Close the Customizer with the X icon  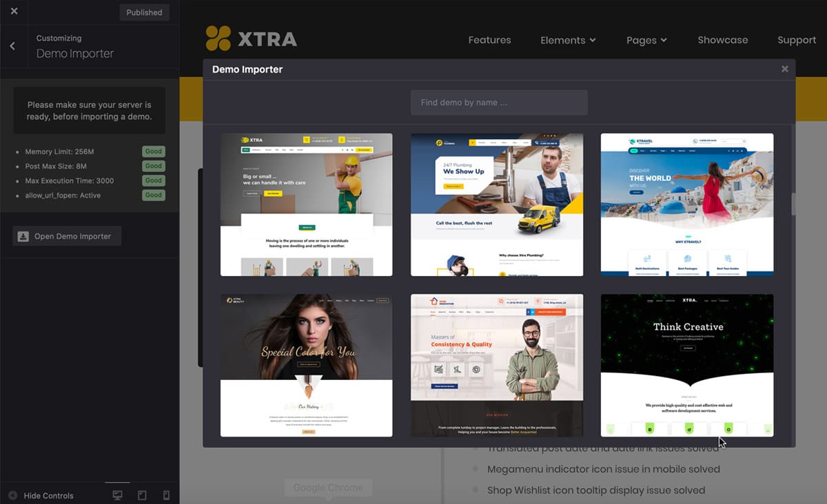click(14, 12)
